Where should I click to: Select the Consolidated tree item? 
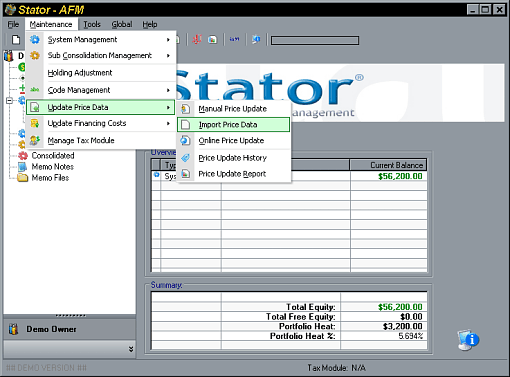[x=53, y=156]
